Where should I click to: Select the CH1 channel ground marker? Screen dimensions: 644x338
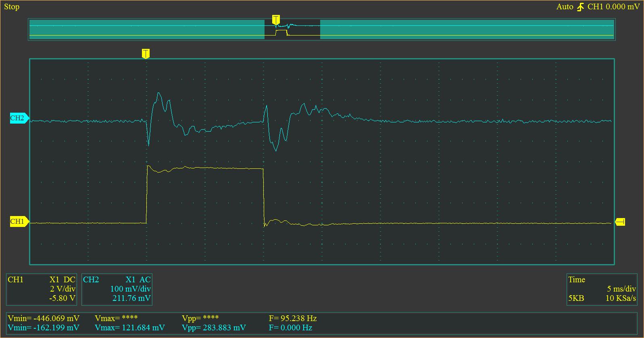[19, 221]
